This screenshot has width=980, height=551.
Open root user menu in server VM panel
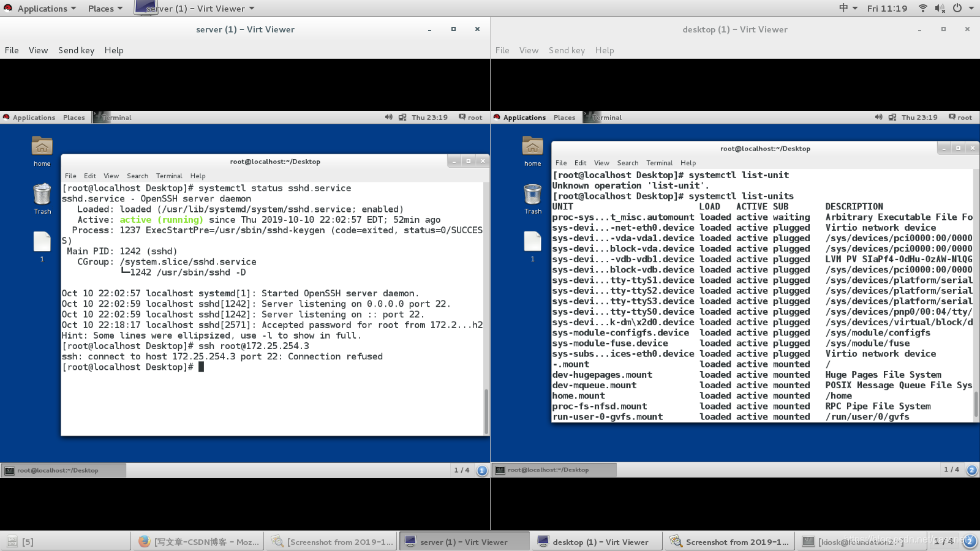tap(470, 117)
